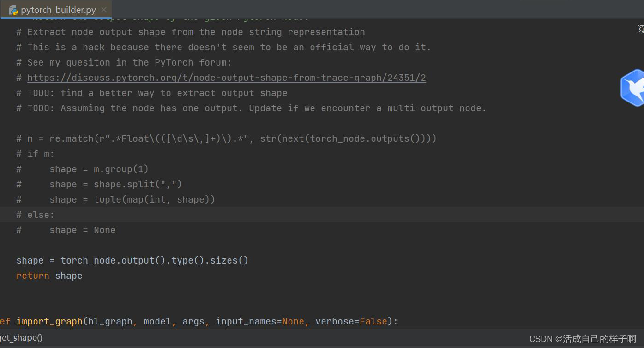644x348 pixels.
Task: Click the blue progress bar under the tab
Action: [x=55, y=18]
